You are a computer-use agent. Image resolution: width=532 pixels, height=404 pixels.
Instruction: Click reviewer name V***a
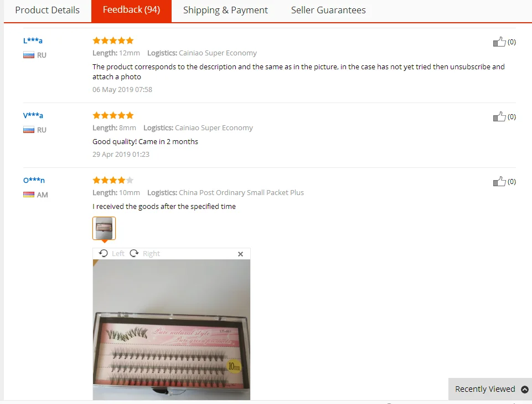pos(33,115)
